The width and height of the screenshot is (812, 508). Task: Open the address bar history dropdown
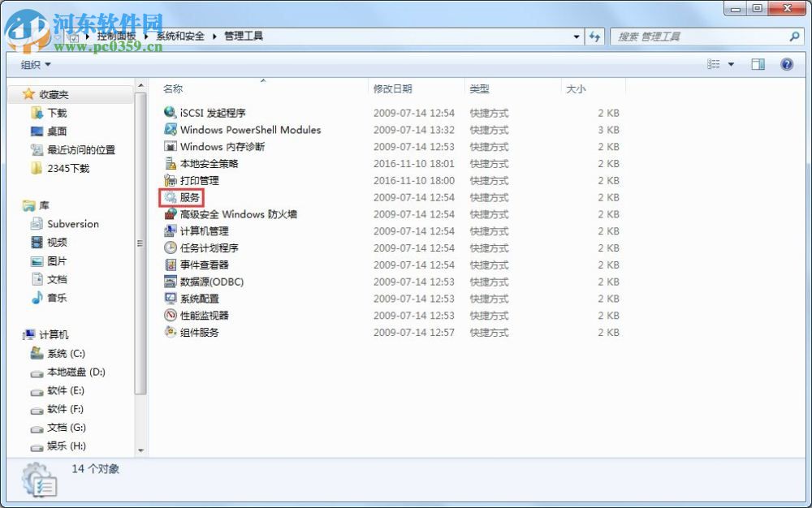click(x=576, y=37)
